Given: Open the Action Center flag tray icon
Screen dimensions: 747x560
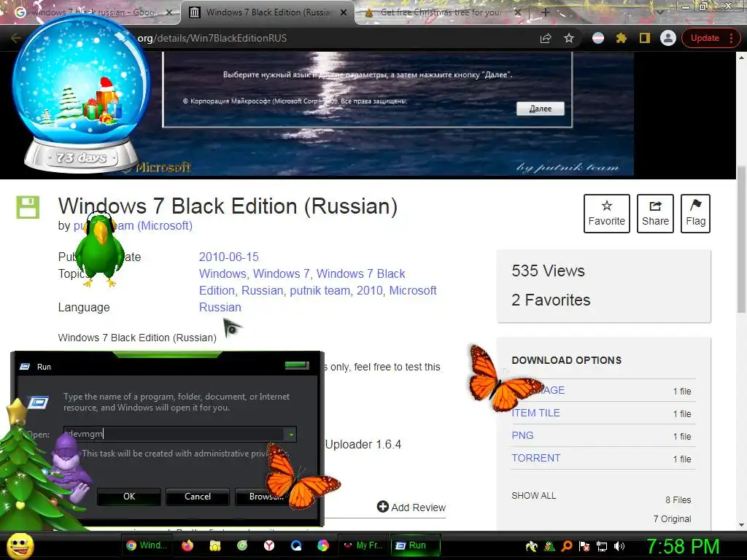Looking at the screenshot, I should tap(584, 546).
